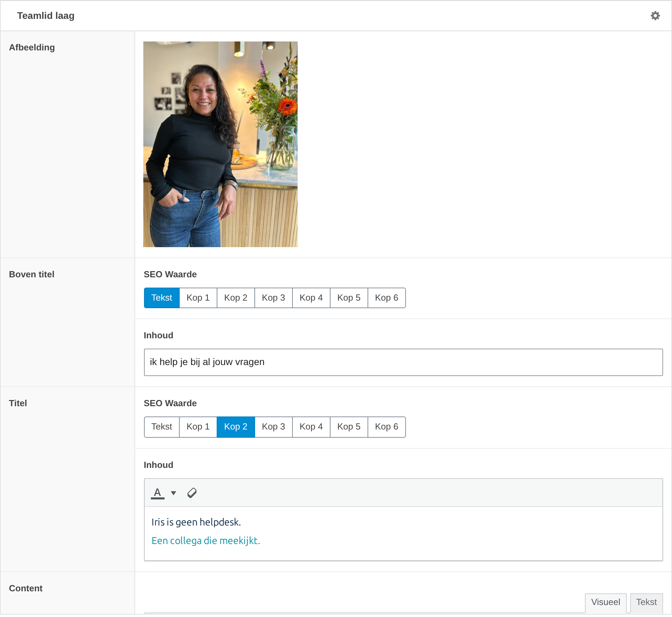Click the 'Een collega die meekijkt.' text line
672x617 pixels.
(x=206, y=541)
